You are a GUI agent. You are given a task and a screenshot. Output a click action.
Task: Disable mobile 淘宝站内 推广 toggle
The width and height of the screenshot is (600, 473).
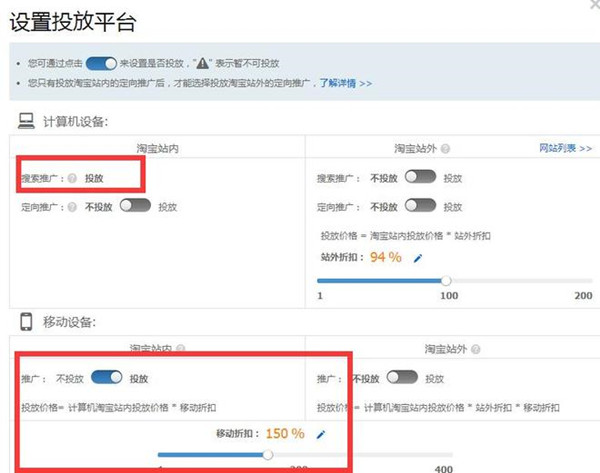[106, 378]
